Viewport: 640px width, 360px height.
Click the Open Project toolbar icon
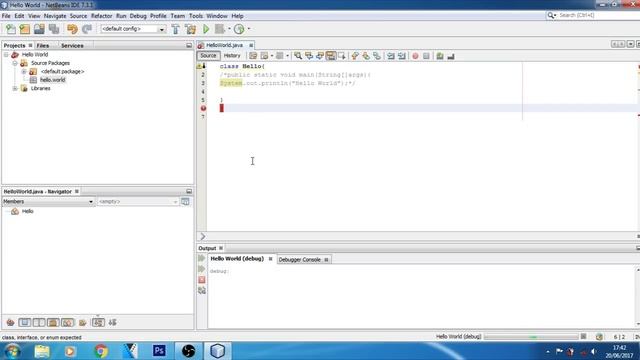[x=39, y=29]
